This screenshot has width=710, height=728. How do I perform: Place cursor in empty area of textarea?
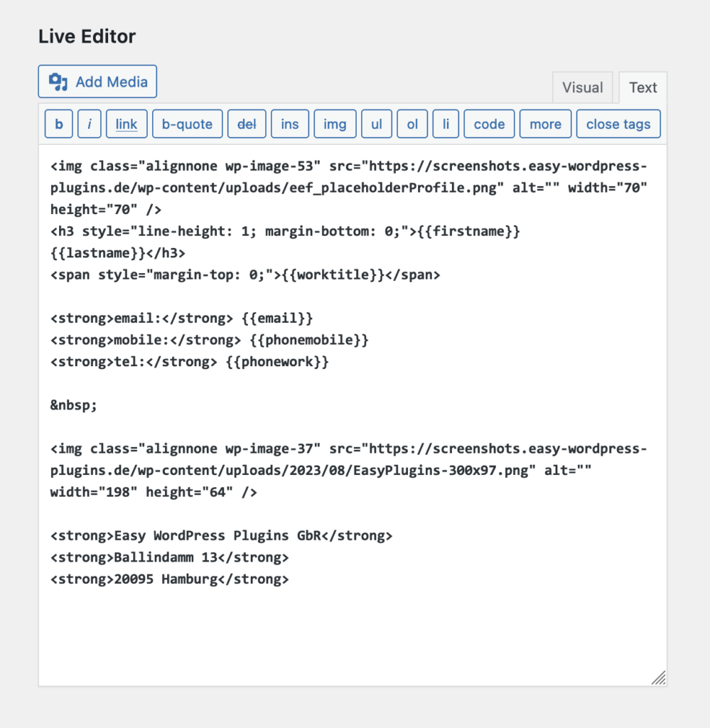353,636
